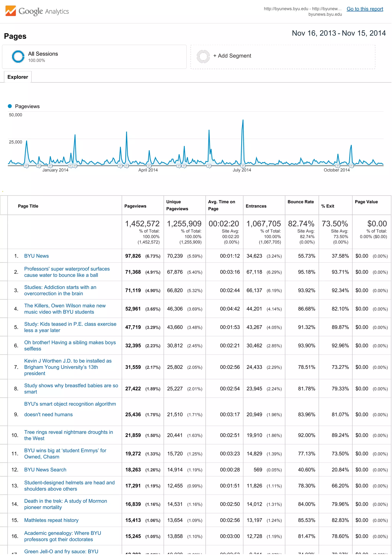Open the BYU News Search page link

coord(45,470)
